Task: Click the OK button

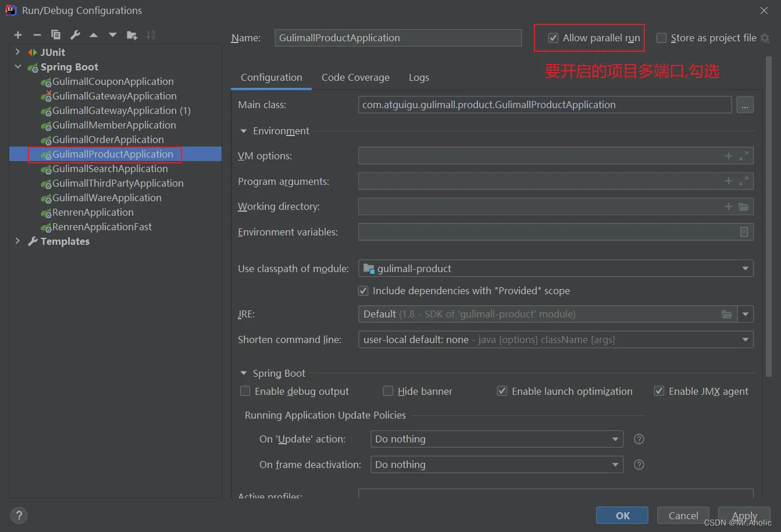Action: tap(622, 515)
